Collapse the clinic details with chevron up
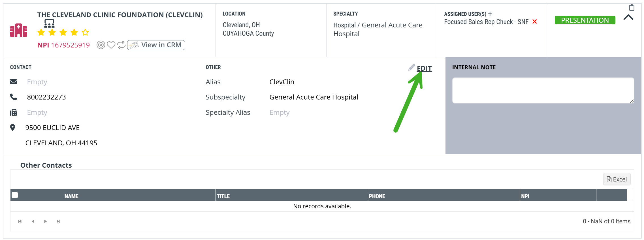 click(x=628, y=18)
